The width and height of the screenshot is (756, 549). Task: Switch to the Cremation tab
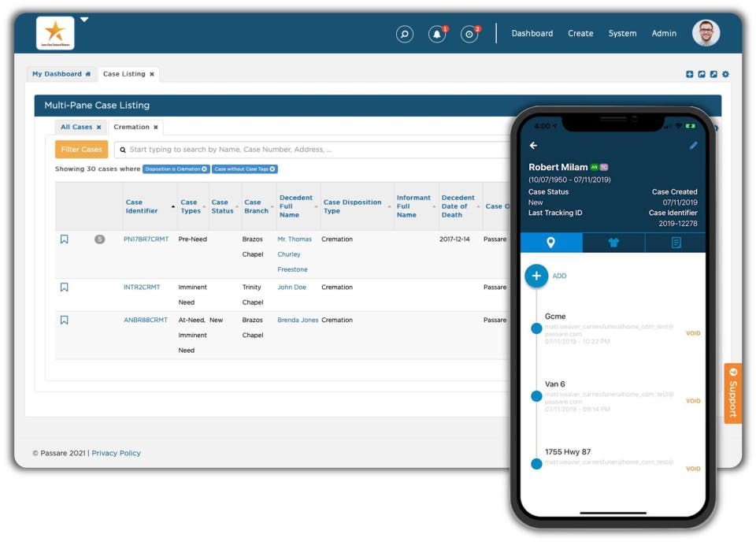click(x=132, y=126)
